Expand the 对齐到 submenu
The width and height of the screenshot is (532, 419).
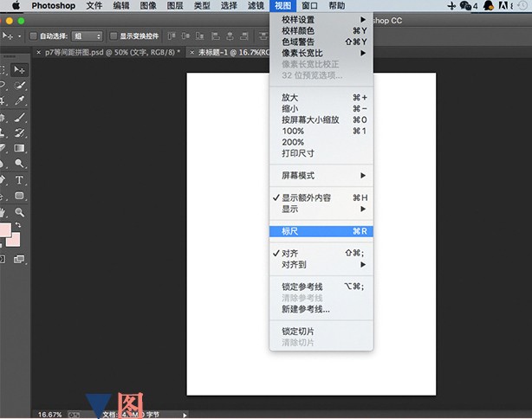click(x=321, y=265)
